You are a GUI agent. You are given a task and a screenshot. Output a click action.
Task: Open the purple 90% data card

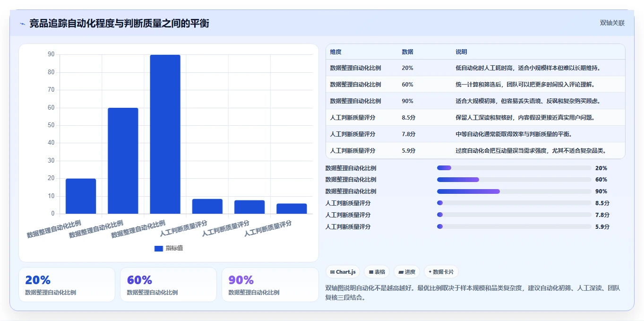point(270,285)
